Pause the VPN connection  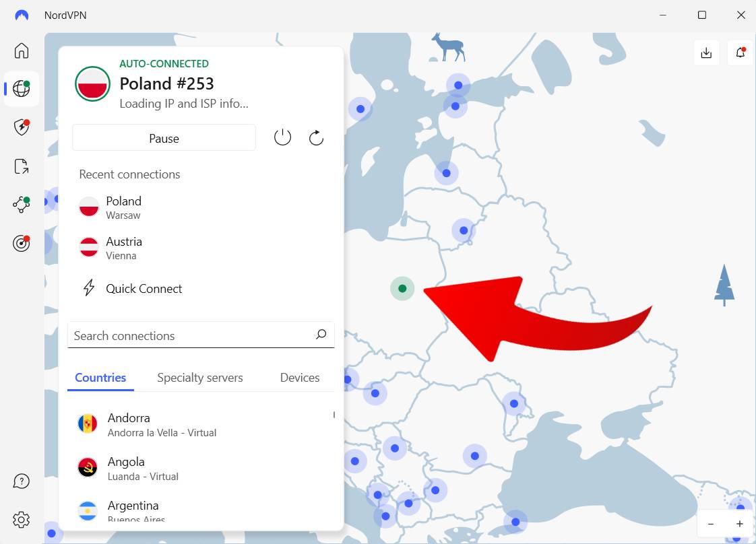coord(164,138)
